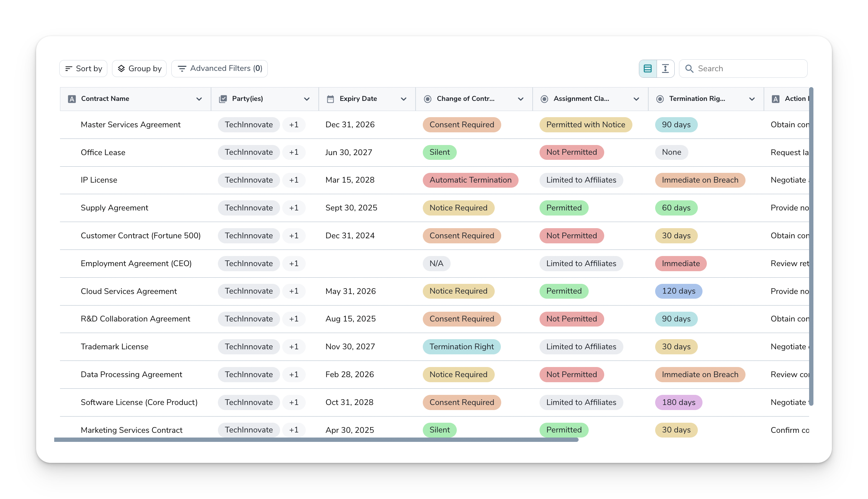The height and width of the screenshot is (499, 868).
Task: Click the Assignment Clause column radio icon
Action: (544, 99)
